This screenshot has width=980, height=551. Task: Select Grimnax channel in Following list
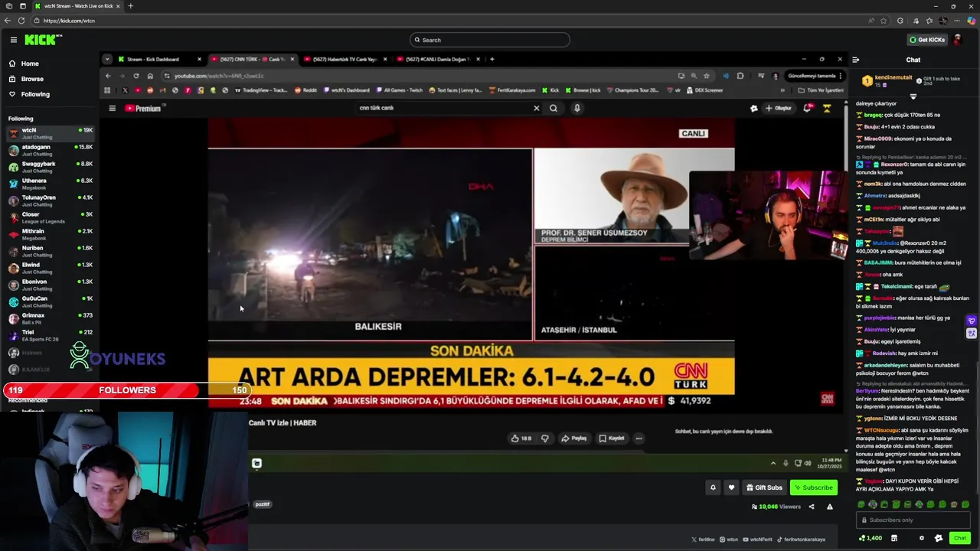pyautogui.click(x=50, y=318)
